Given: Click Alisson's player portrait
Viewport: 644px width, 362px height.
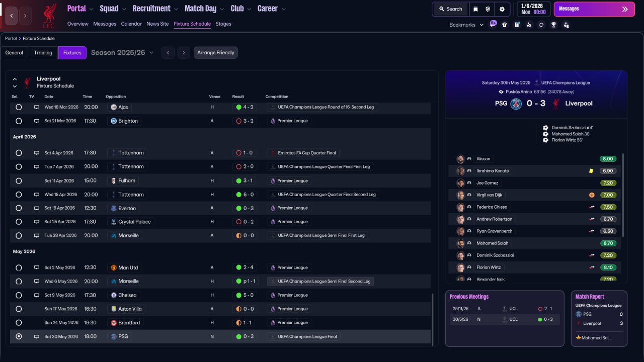Looking at the screenshot, I should pyautogui.click(x=460, y=159).
